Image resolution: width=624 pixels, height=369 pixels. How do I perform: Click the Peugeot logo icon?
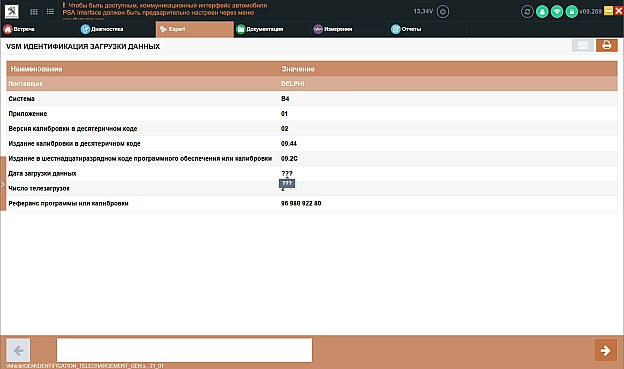[x=12, y=11]
